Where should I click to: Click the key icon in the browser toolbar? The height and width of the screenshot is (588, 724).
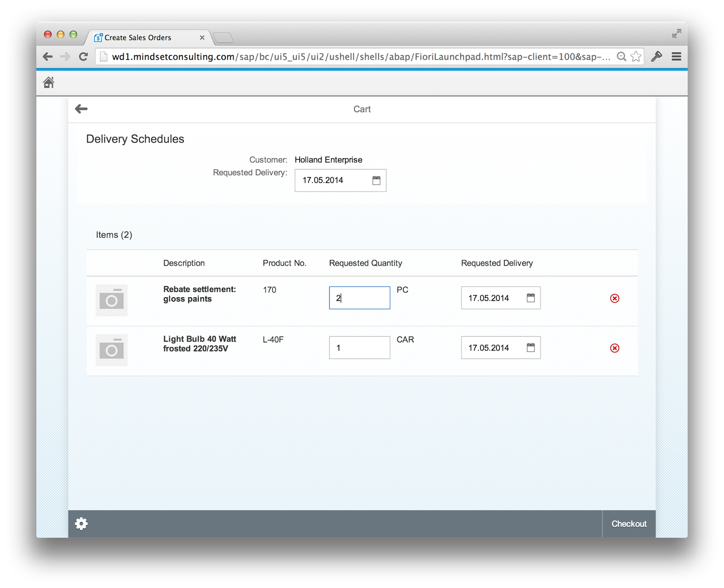[x=657, y=56]
